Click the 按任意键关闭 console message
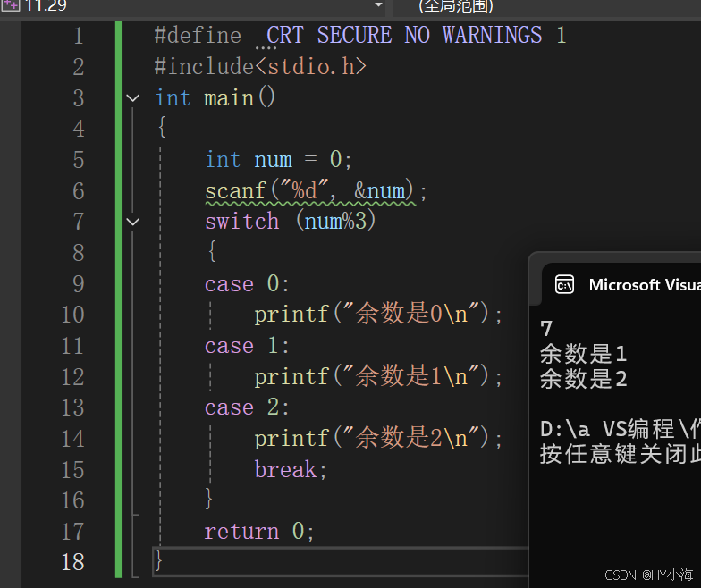Image resolution: width=701 pixels, height=588 pixels. (x=621, y=454)
